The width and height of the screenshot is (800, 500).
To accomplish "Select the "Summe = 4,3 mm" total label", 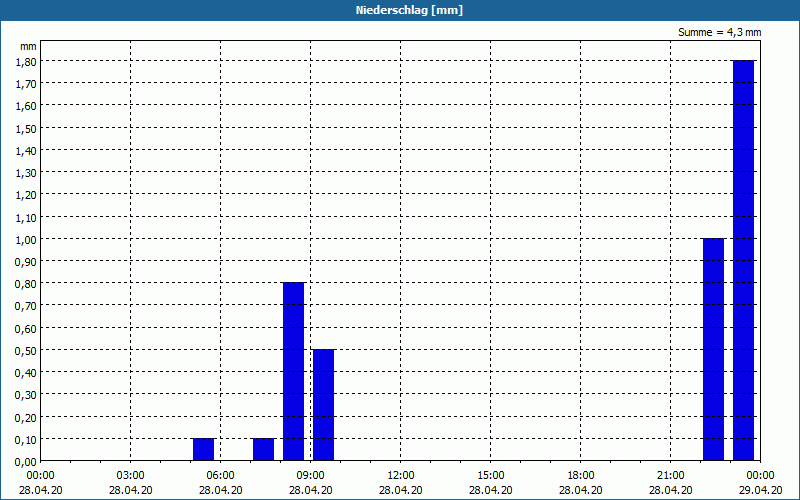I will pyautogui.click(x=719, y=32).
